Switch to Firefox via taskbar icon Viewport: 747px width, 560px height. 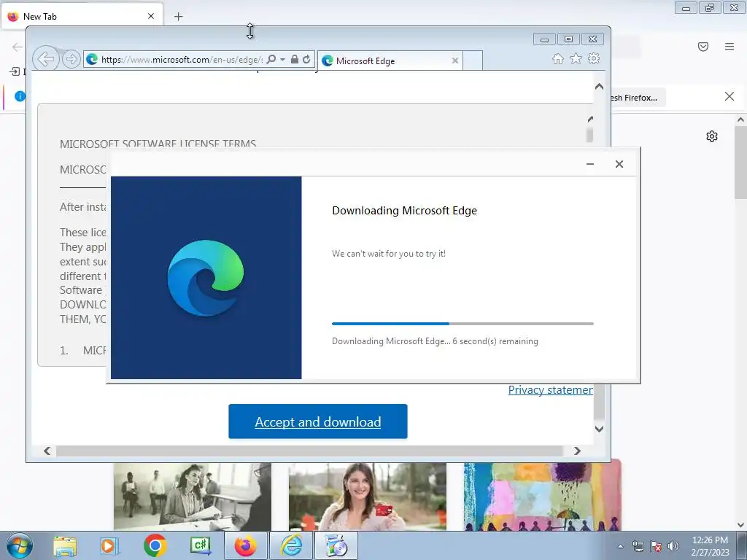246,545
